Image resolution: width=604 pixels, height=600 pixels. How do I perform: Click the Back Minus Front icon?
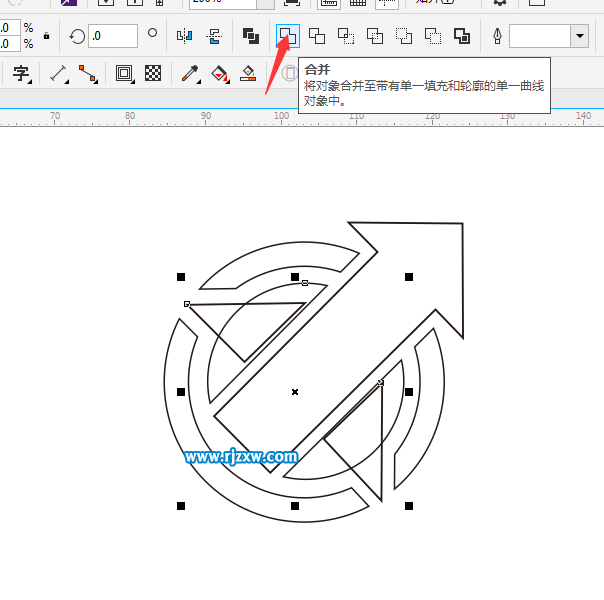tap(433, 36)
